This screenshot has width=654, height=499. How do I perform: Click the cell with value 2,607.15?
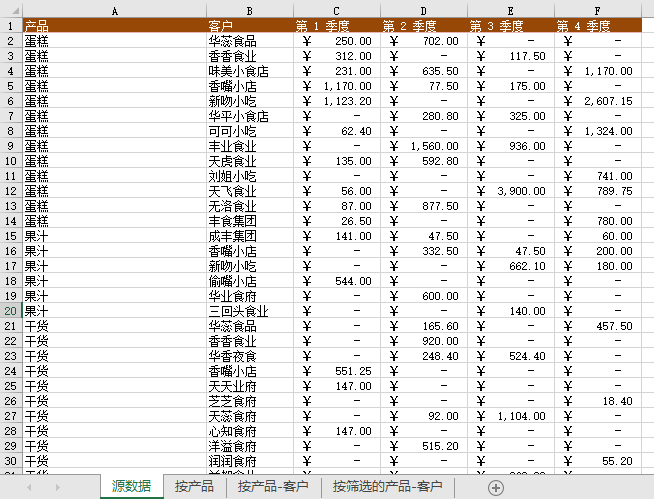[597, 101]
